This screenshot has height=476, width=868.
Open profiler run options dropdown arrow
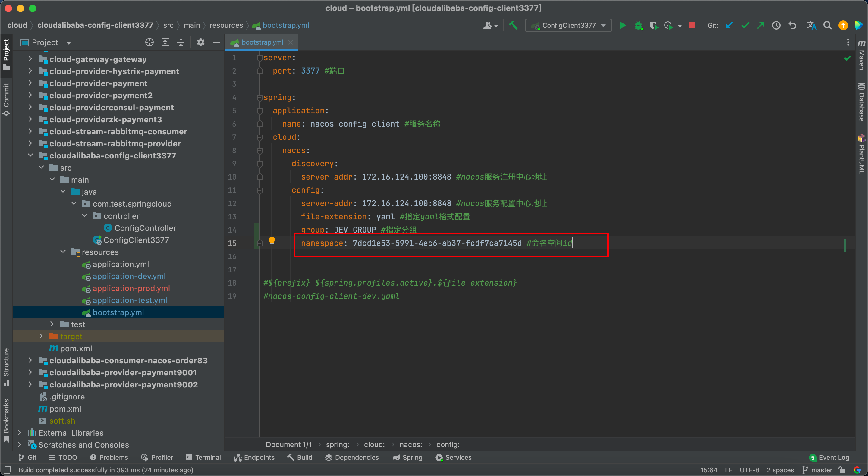coord(680,26)
